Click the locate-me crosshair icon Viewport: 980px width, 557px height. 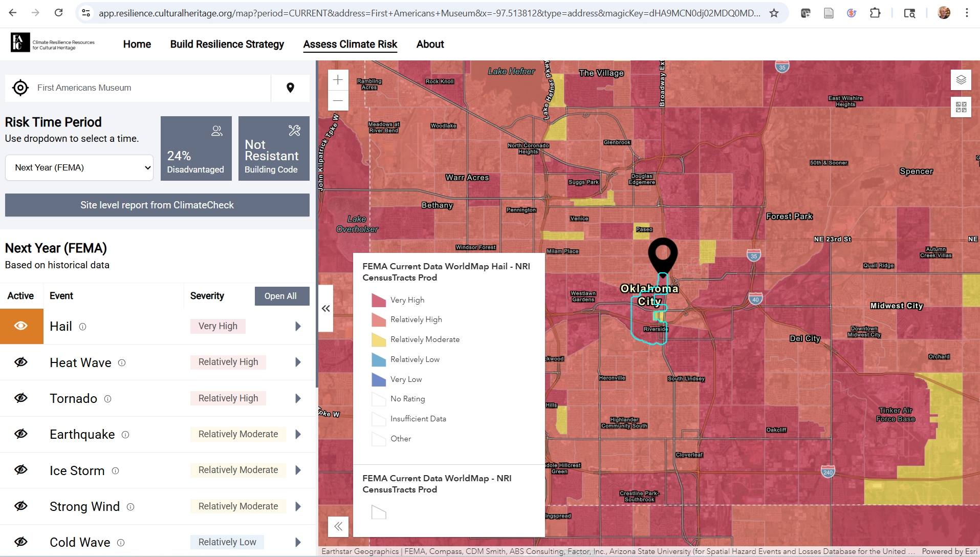[20, 88]
